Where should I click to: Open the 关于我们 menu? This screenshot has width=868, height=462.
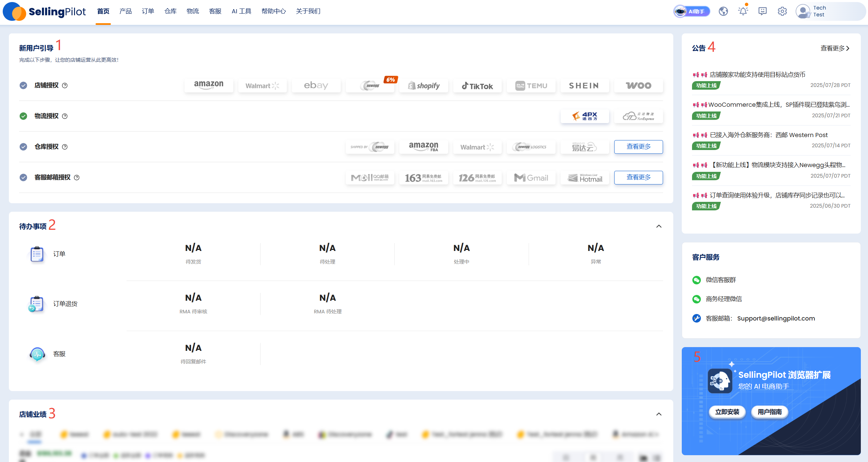click(308, 11)
